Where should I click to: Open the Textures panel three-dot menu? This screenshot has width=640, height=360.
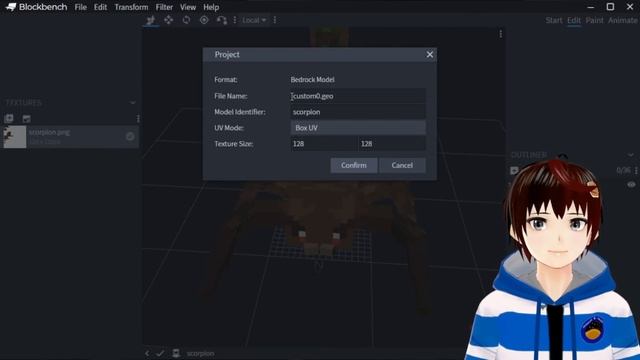pyautogui.click(x=138, y=118)
